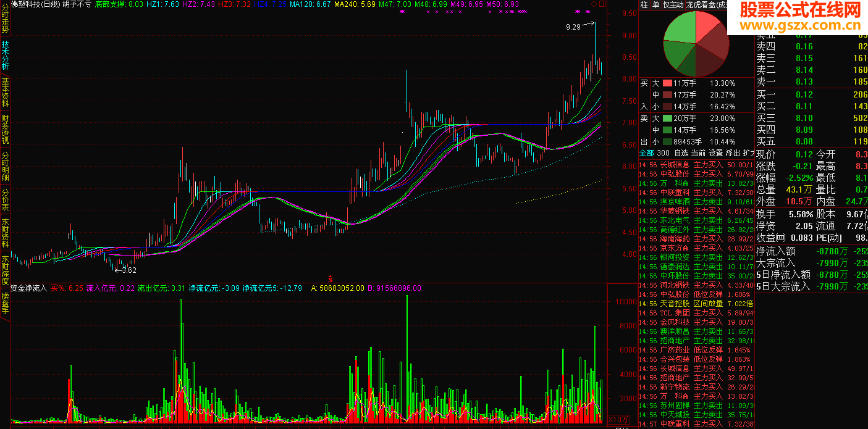Click the 3.62 low price marker
This screenshot has height=429, width=868.
tap(129, 270)
